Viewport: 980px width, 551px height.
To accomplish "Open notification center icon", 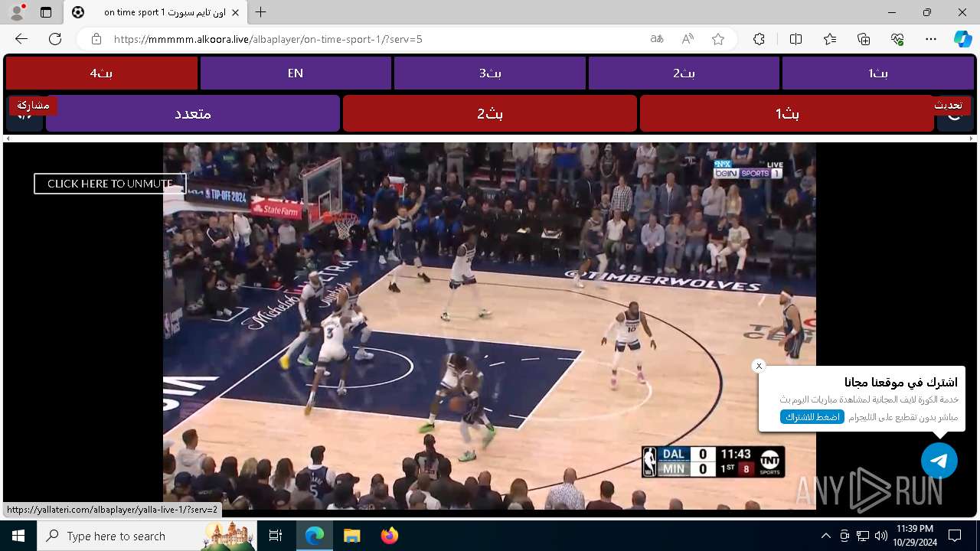I will pyautogui.click(x=955, y=536).
